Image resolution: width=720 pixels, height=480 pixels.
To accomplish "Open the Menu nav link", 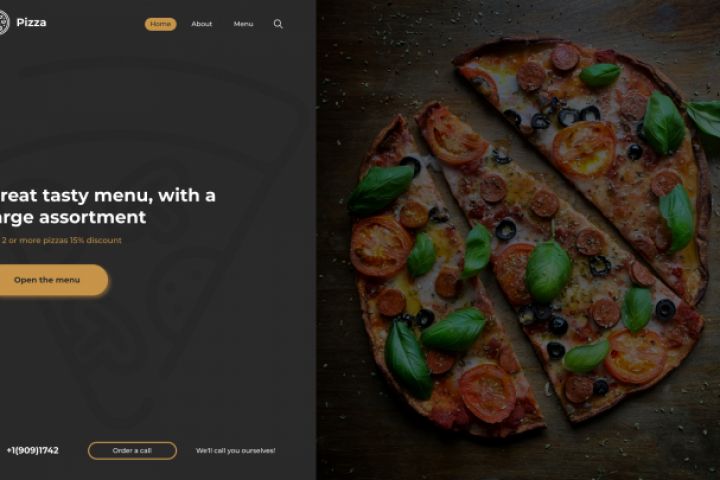I will tap(243, 24).
